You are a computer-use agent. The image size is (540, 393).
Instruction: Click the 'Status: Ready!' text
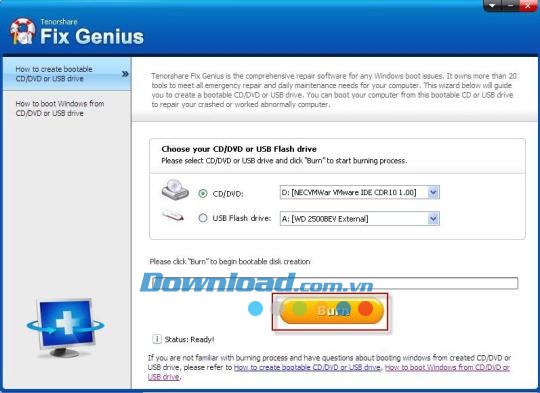(x=189, y=340)
